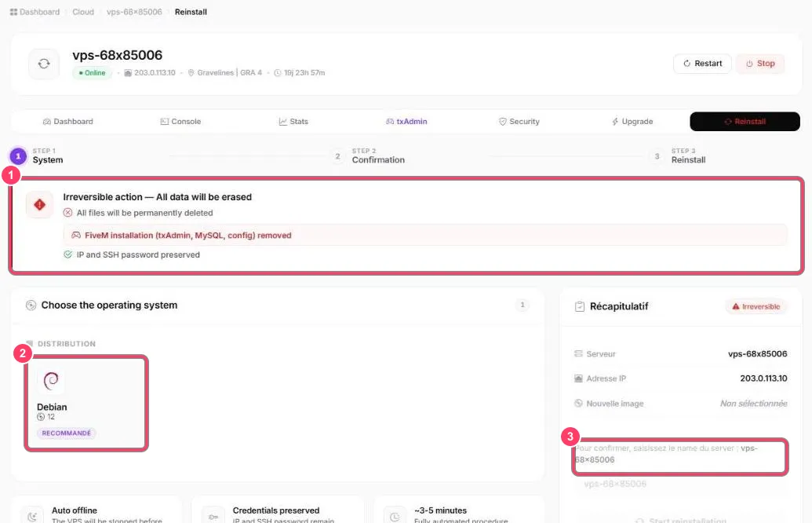Click the Nouvelle image row icon

(578, 404)
